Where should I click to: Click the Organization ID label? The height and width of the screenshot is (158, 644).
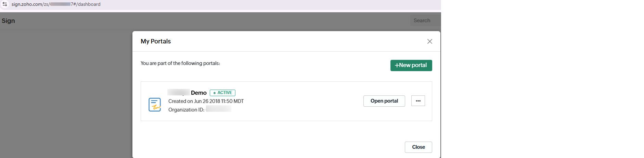tap(186, 110)
